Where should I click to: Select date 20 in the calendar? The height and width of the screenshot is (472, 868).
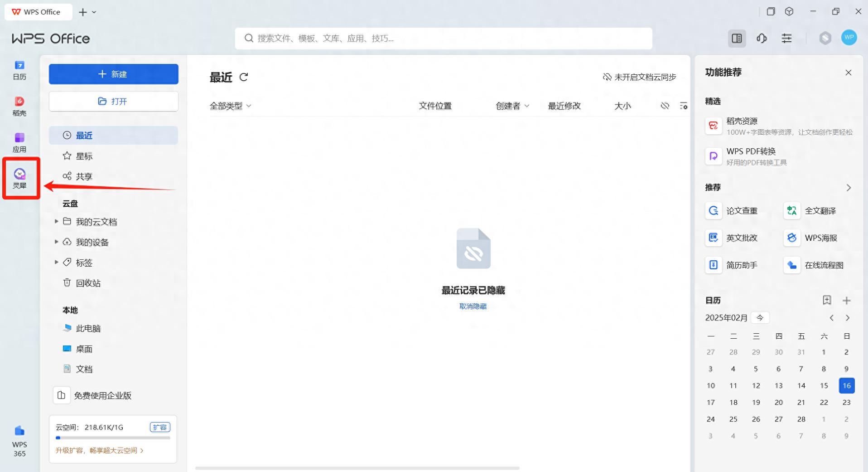coord(778,402)
